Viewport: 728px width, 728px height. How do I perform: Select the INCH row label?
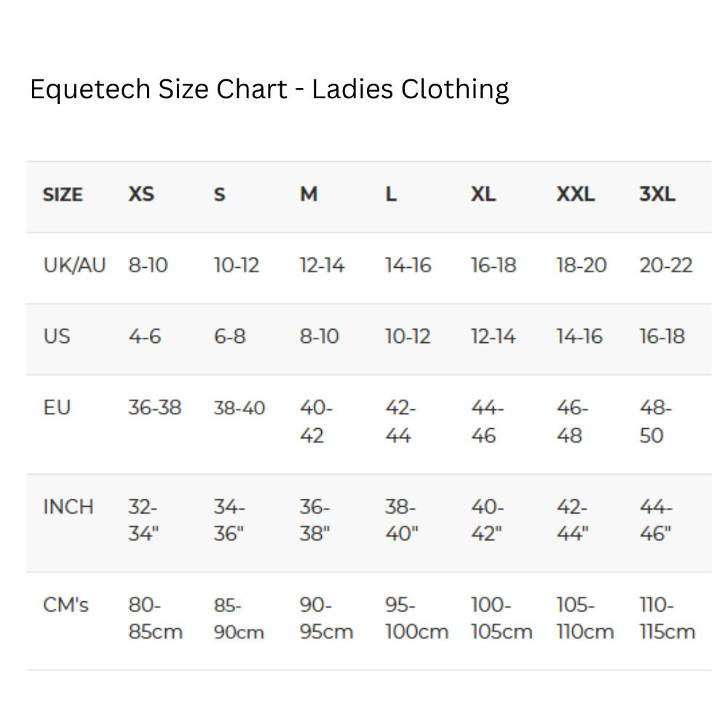pos(68,507)
